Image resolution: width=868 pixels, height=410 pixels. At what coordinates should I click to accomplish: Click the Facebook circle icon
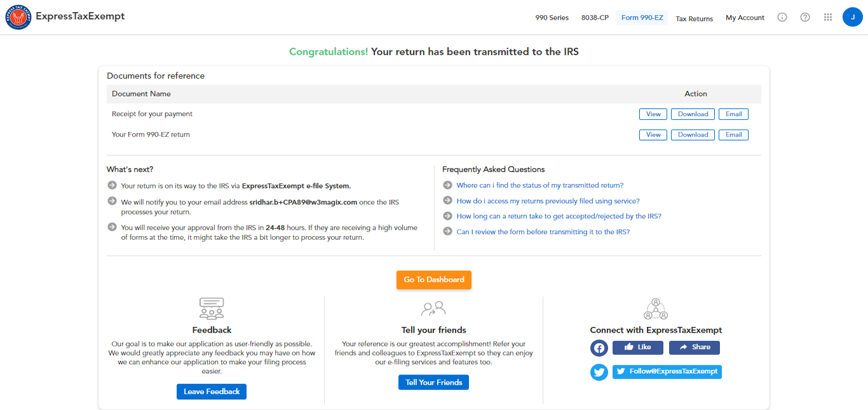click(599, 348)
